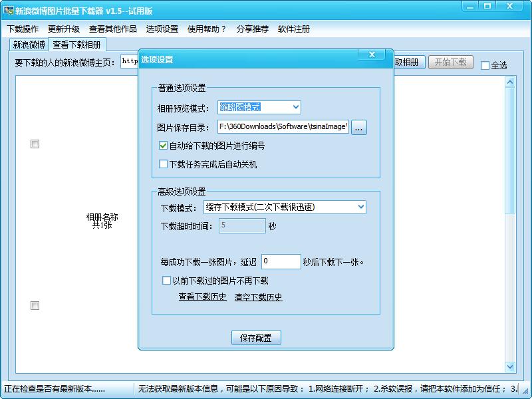Click the download delay seconds input field

pos(281,261)
